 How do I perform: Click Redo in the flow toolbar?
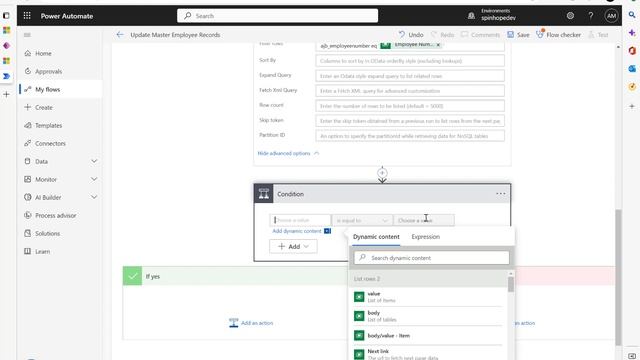point(442,35)
